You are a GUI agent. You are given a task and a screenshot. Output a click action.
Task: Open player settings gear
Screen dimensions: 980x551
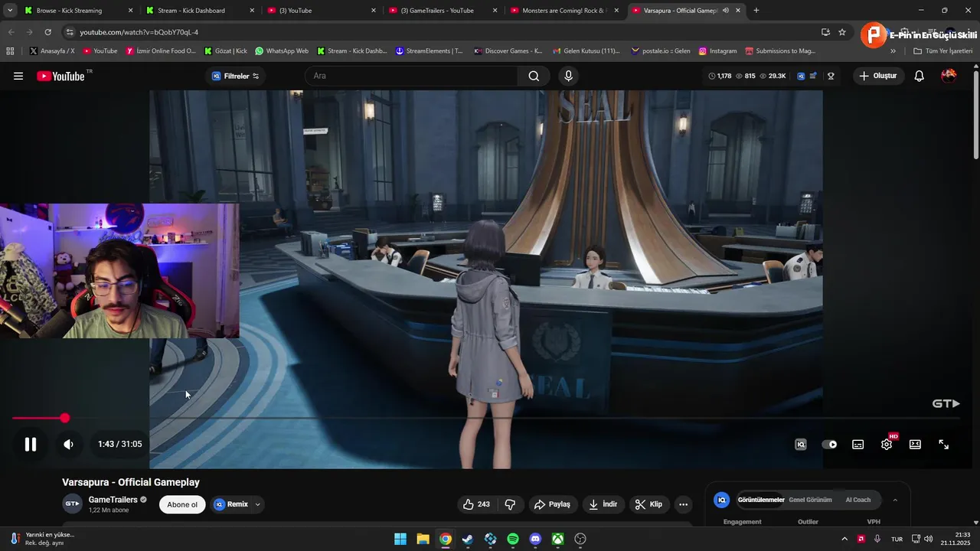click(887, 444)
